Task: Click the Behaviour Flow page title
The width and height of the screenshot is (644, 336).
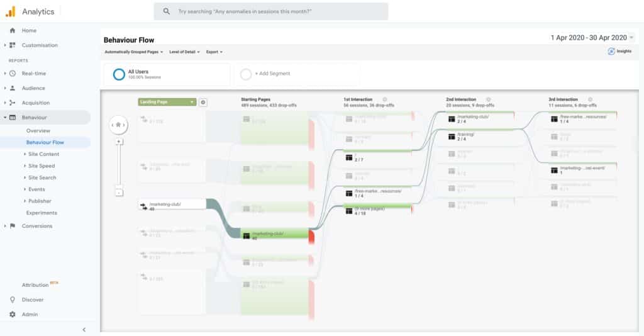Action: click(x=128, y=40)
